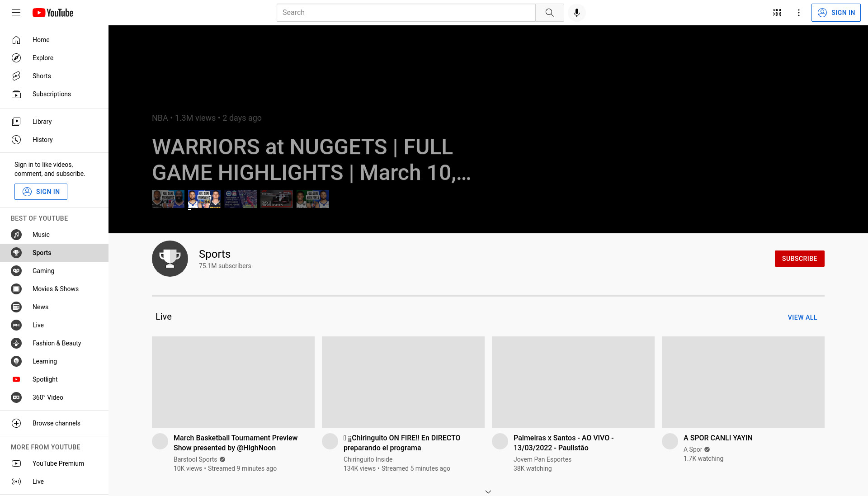Click the Sports channel trophy avatar
Image resolution: width=868 pixels, height=496 pixels.
[170, 259]
